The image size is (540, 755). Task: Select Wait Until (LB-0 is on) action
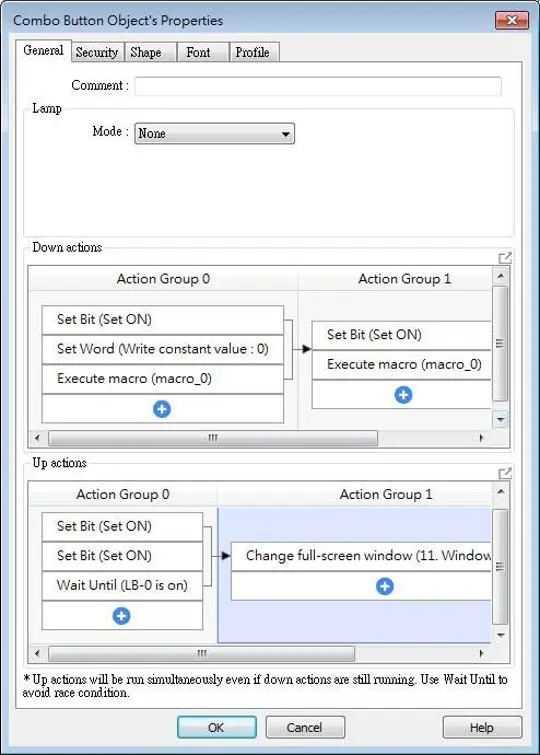pyautogui.click(x=122, y=586)
